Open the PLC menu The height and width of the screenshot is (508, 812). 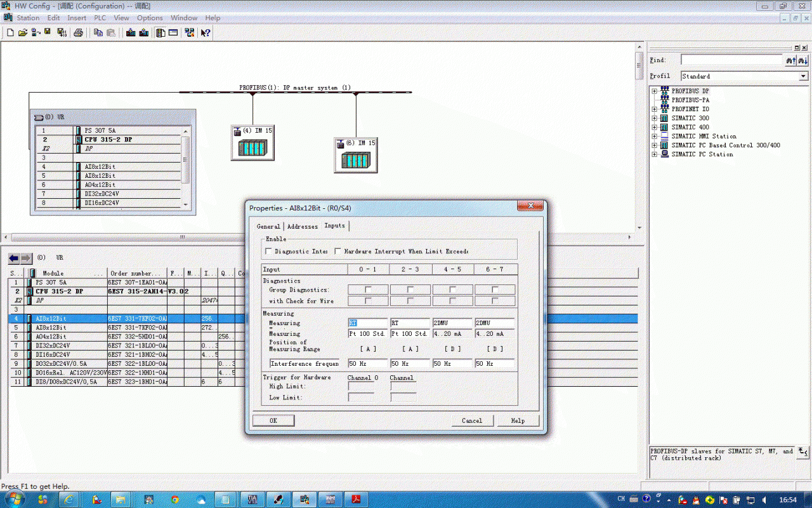pyautogui.click(x=100, y=18)
